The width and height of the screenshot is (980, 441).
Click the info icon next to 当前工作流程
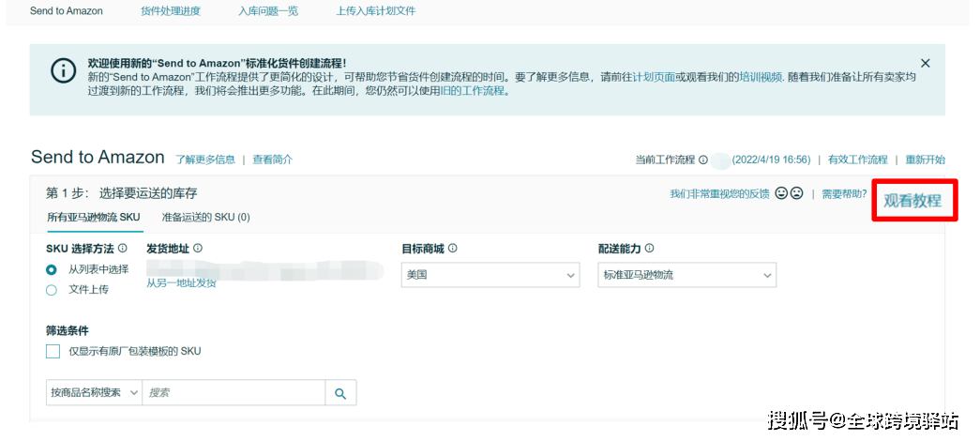click(x=703, y=160)
